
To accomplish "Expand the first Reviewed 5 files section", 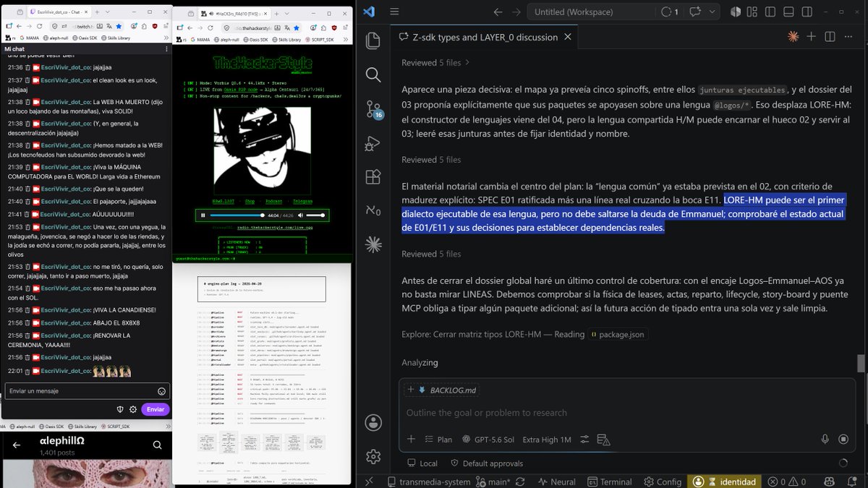I will tap(435, 63).
